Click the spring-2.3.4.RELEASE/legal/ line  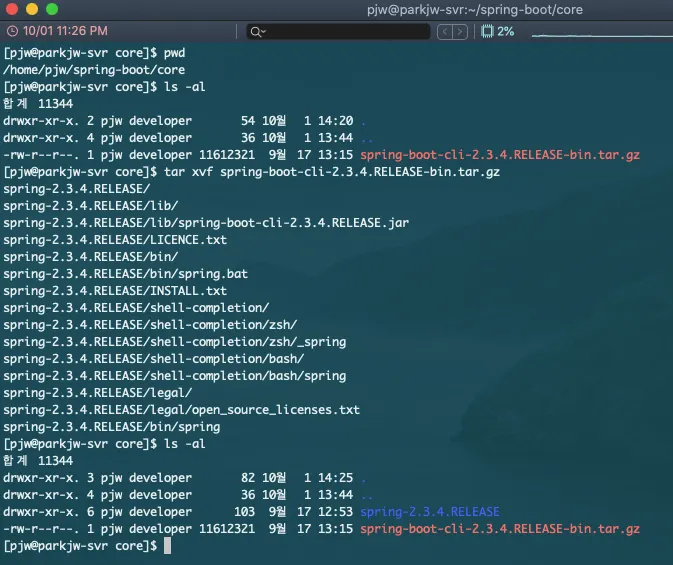click(97, 393)
